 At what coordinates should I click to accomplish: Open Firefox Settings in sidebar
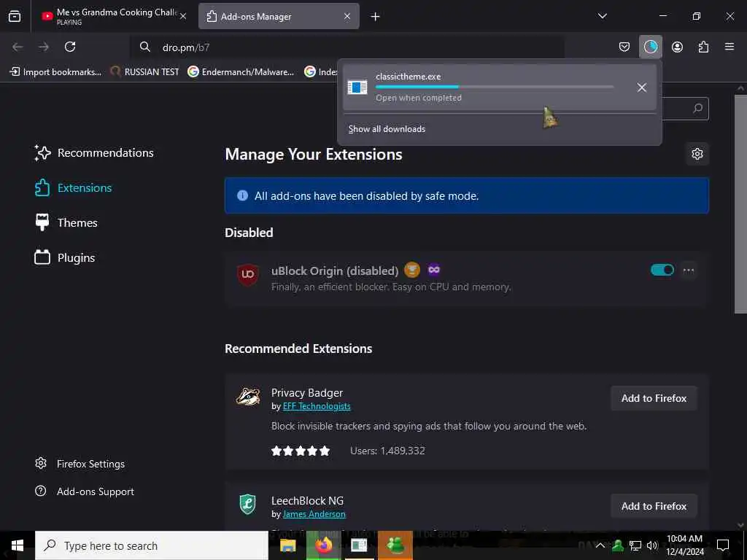click(80, 464)
